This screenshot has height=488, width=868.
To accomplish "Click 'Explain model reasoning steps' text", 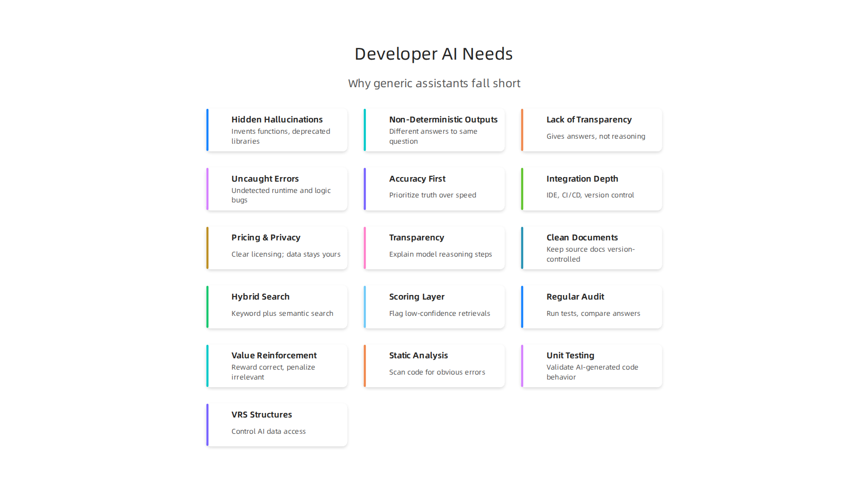I will [x=440, y=254].
